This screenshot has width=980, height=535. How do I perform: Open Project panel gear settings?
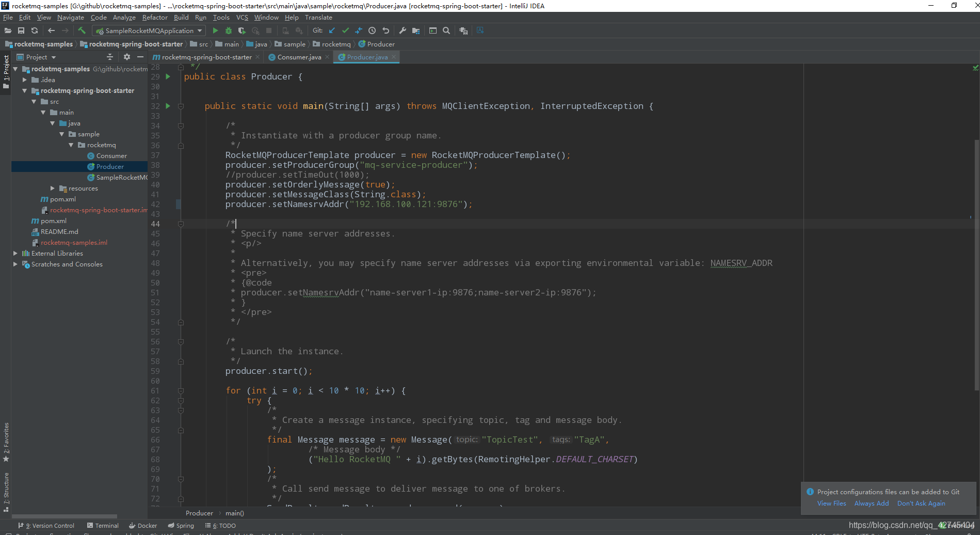point(127,57)
